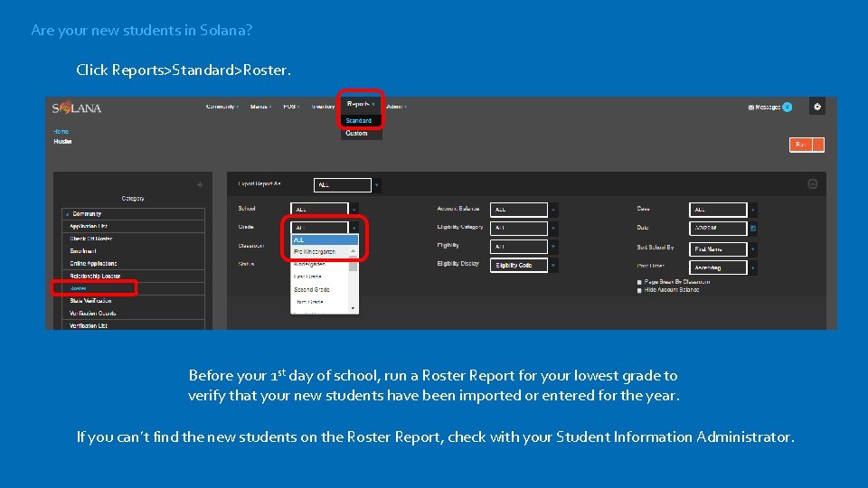Open arrow next to Run button
Screen dimensions: 868x488
818,145
